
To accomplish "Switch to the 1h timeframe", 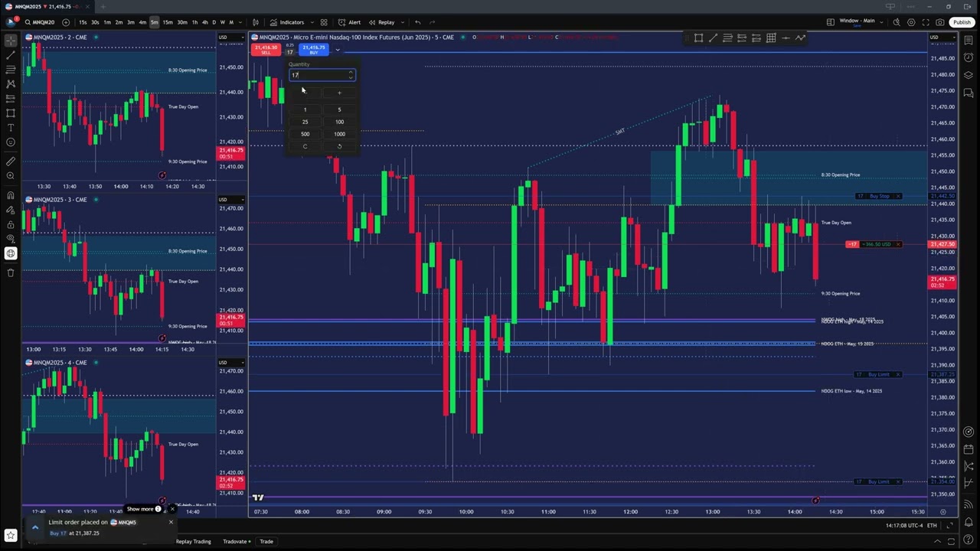I will (x=194, y=22).
